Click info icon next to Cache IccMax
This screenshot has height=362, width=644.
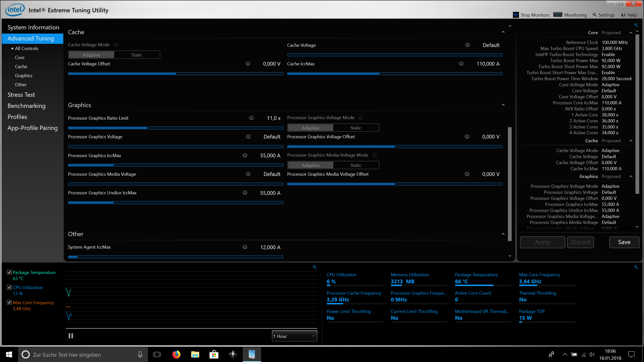pyautogui.click(x=461, y=64)
